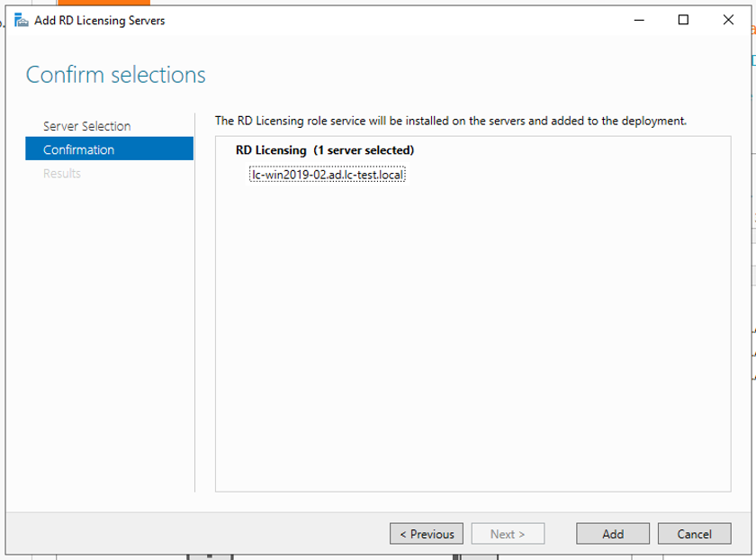Click the "RD Licensing (1 server selected)" header
Screen dimensions: 756x560
pyautogui.click(x=324, y=150)
